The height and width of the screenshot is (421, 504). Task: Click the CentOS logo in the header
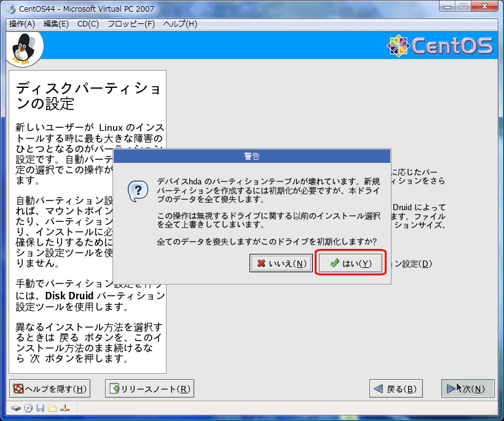pyautogui.click(x=440, y=45)
